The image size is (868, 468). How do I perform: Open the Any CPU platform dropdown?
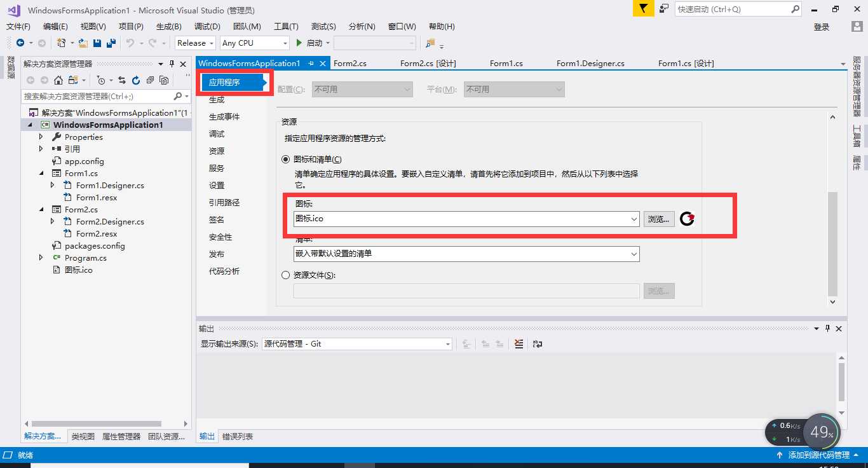tap(254, 43)
